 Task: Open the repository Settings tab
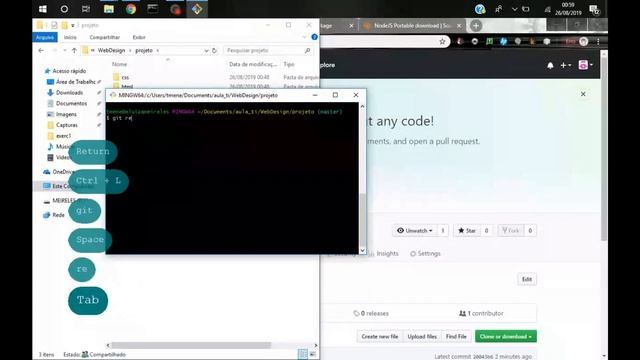point(425,253)
